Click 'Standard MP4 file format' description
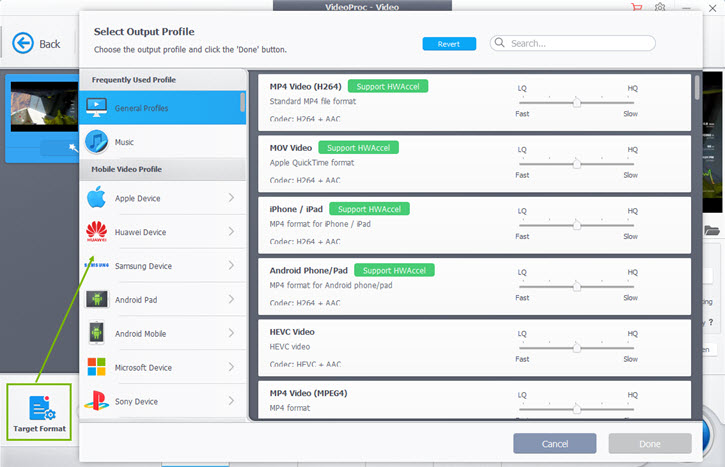This screenshot has width=725, height=467. point(313,101)
